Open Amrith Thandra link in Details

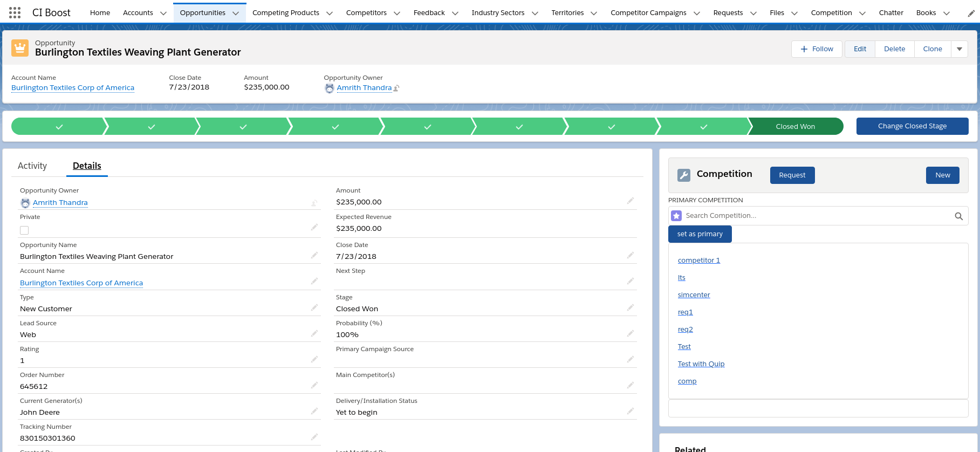pos(60,203)
